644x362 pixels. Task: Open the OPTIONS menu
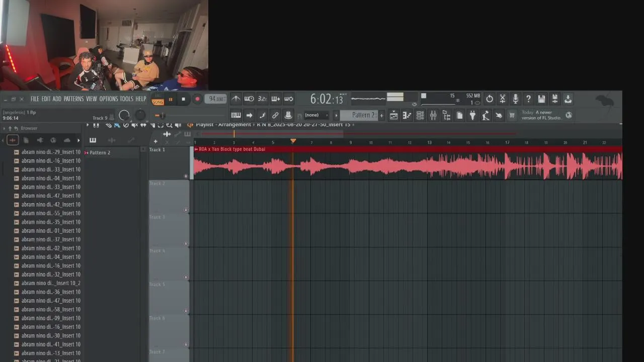(x=108, y=99)
